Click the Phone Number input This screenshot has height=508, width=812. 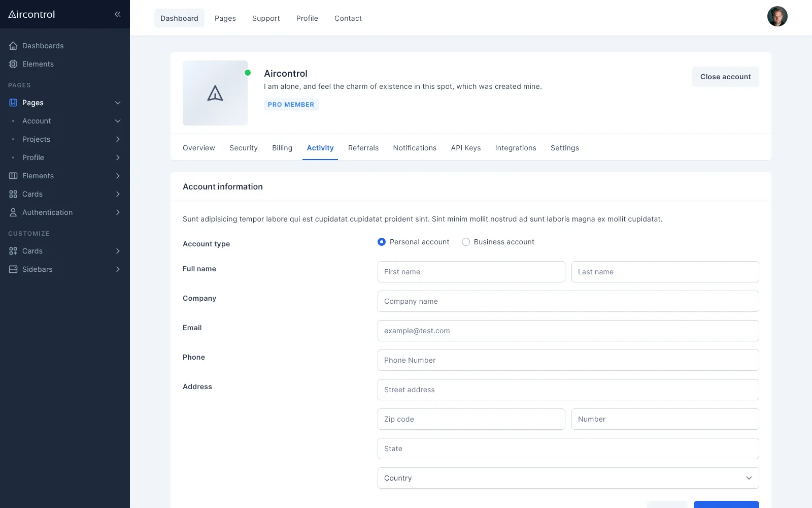[x=568, y=360]
